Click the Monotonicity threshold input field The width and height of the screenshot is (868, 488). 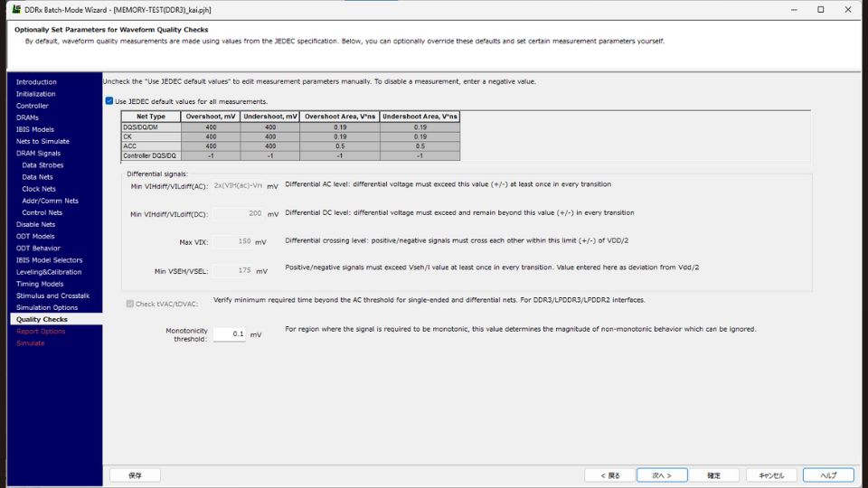coord(230,334)
